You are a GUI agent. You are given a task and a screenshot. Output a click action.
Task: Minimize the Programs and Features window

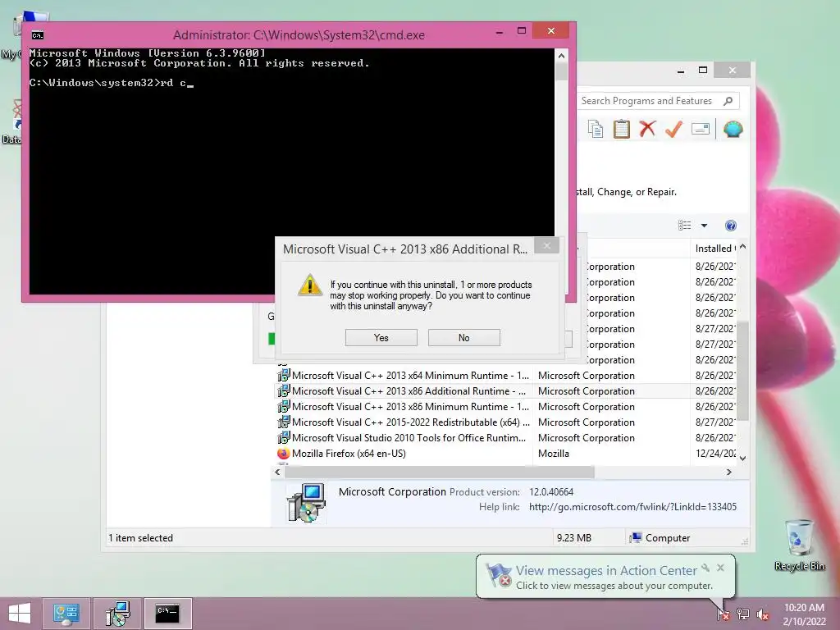coord(681,71)
